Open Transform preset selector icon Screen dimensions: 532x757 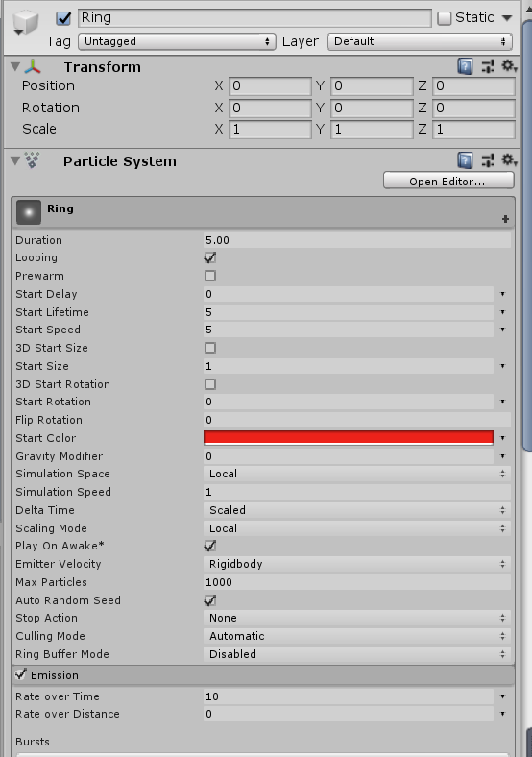488,66
